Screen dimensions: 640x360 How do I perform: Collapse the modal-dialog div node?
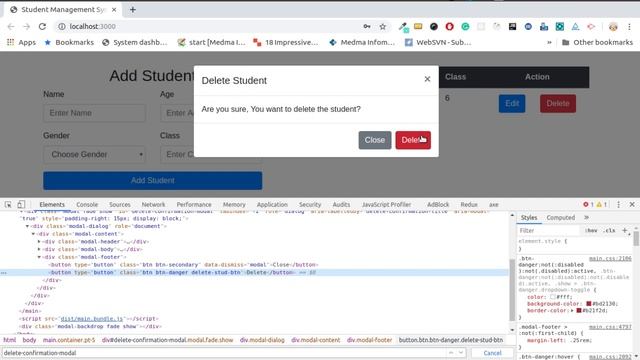pos(27,226)
